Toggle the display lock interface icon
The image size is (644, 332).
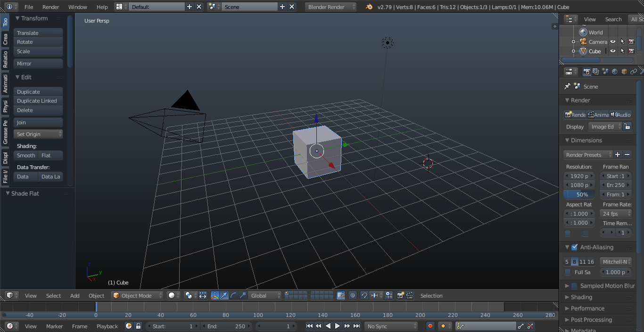[x=627, y=126]
